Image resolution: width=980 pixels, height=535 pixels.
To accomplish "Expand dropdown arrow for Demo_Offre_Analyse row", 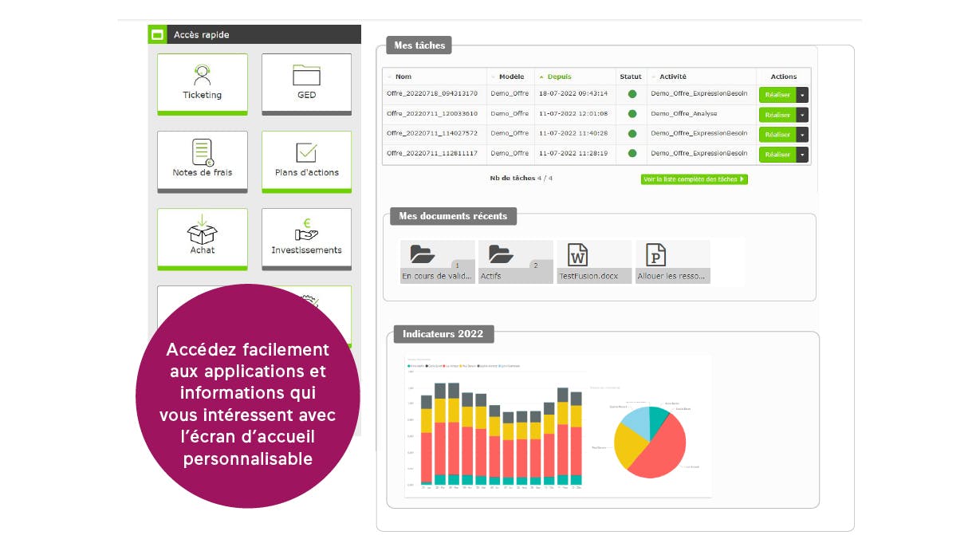I will [802, 115].
